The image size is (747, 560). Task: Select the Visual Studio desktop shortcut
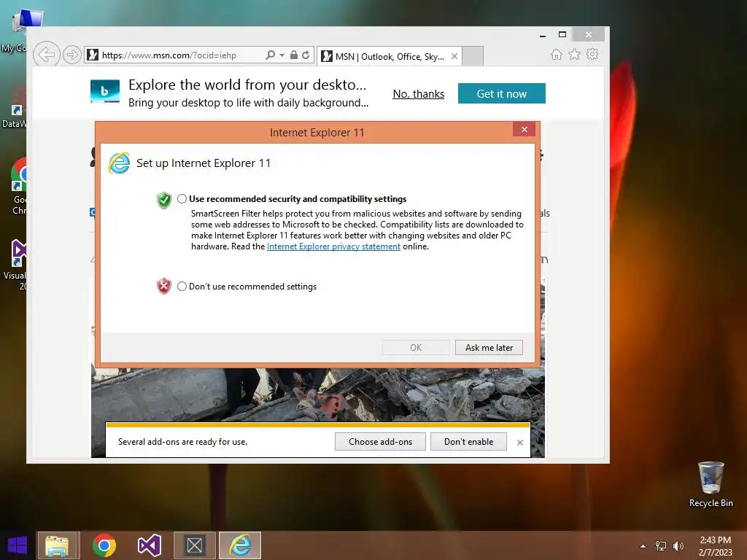pos(15,264)
